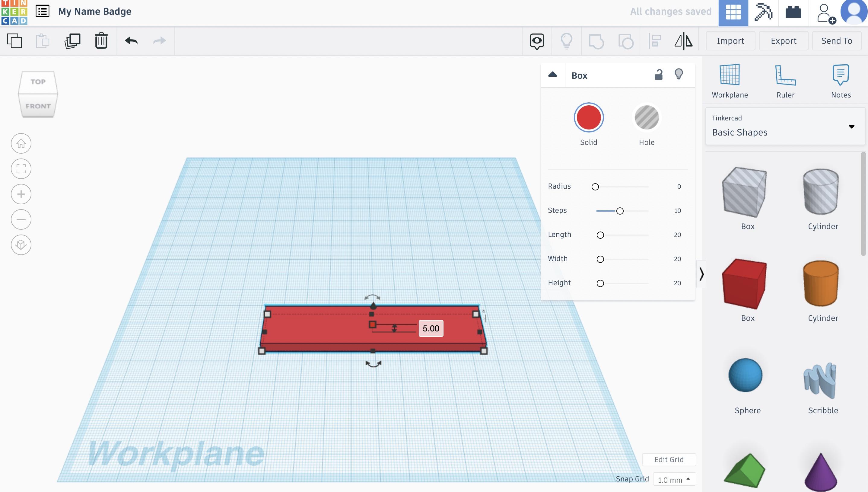Click the mirror/flip shape tool
The width and height of the screenshot is (868, 492).
(684, 40)
